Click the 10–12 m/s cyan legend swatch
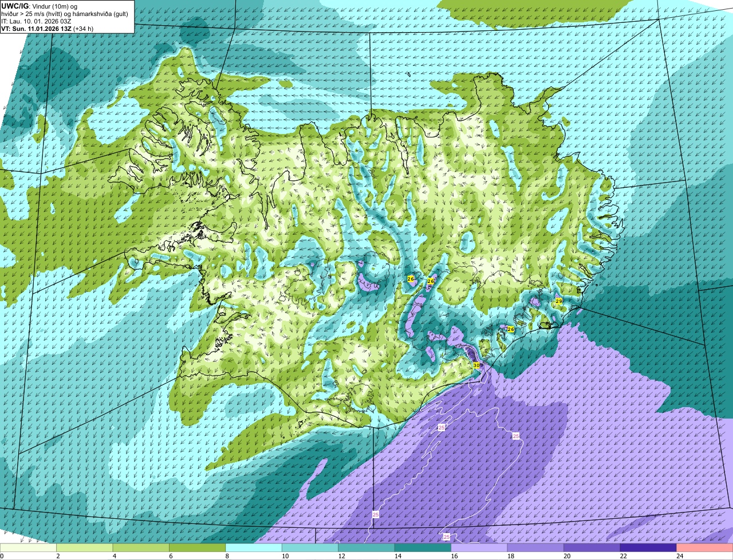The width and height of the screenshot is (733, 560). pos(310,547)
